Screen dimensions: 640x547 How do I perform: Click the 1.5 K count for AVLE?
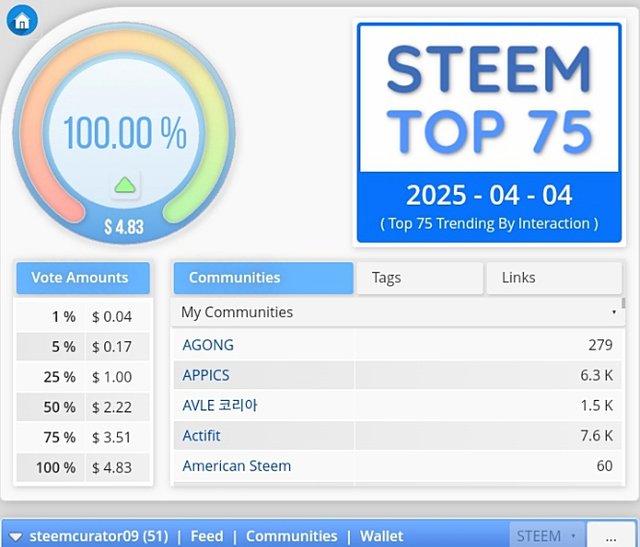596,405
